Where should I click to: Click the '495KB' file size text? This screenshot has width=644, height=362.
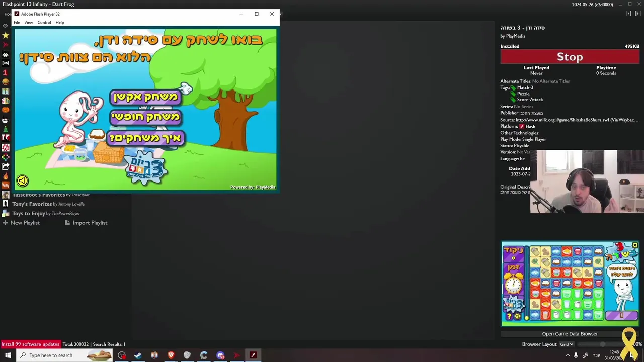point(632,46)
